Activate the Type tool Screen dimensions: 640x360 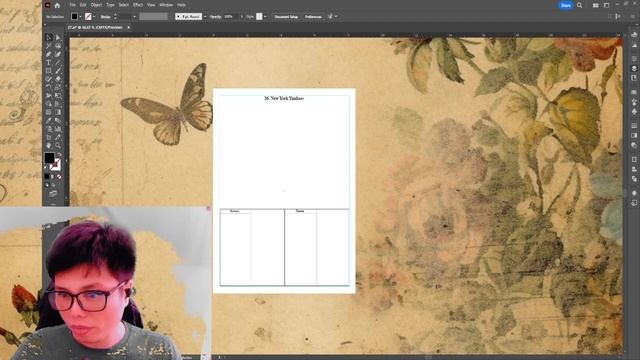coord(49,62)
